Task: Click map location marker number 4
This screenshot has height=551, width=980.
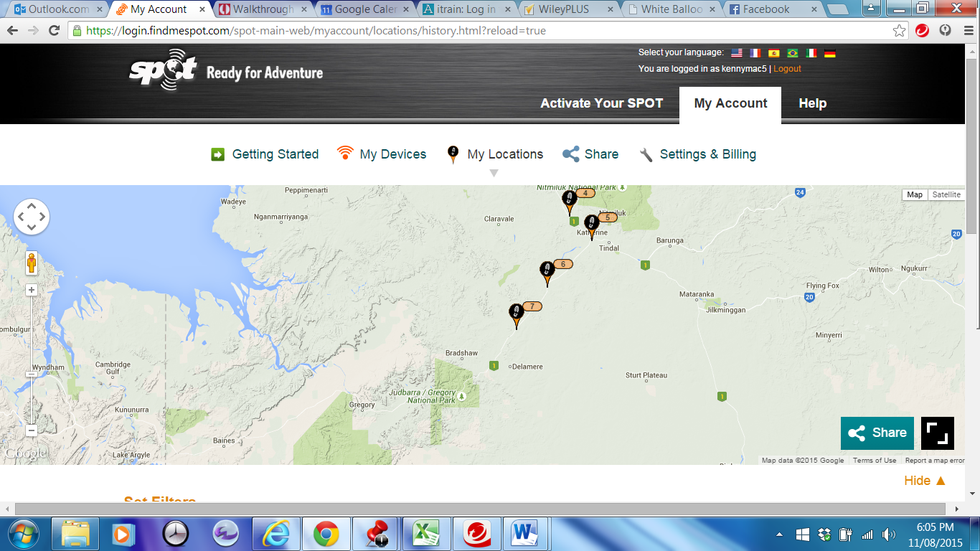Action: [x=569, y=200]
